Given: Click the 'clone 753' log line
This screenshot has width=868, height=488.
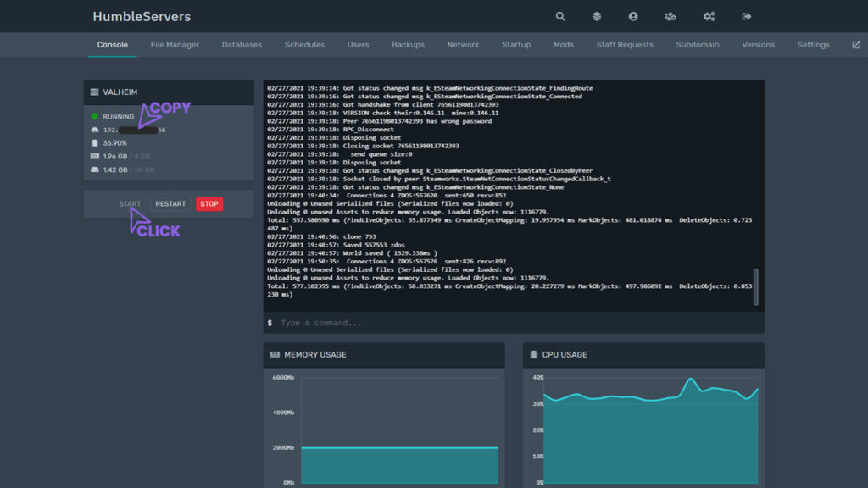Looking at the screenshot, I should [321, 236].
